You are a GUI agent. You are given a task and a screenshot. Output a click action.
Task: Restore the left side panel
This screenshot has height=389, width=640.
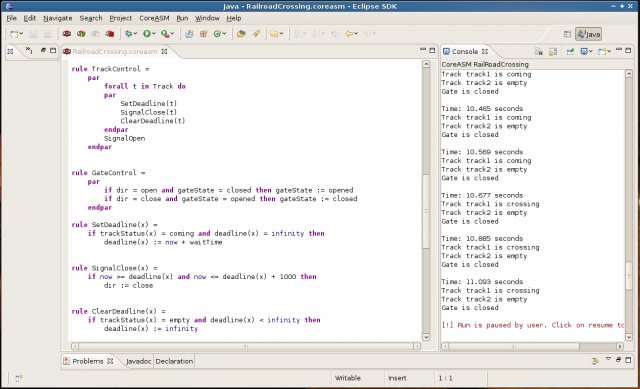(43, 50)
